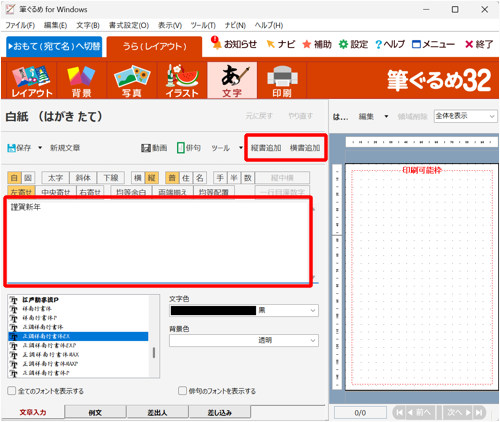This screenshot has width=500, height=422.
Task: Click the 編集 button above preview
Action: pyautogui.click(x=366, y=117)
